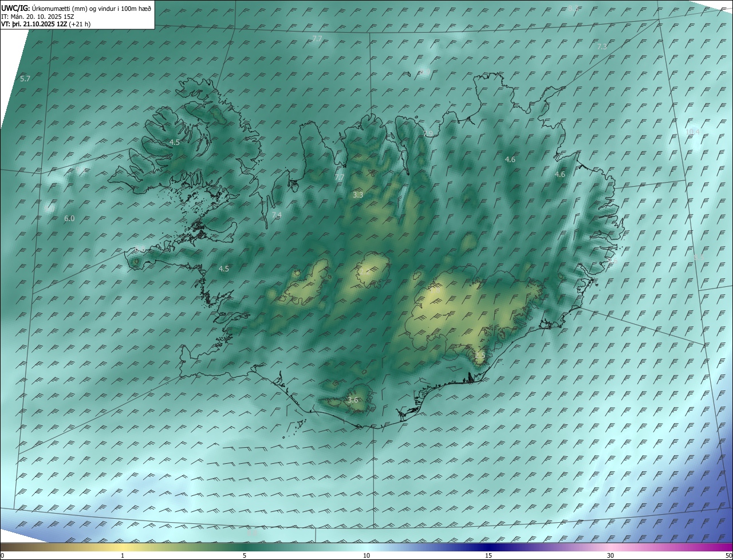The image size is (733, 560).
Task: Click the 3.3 value label inland
Action: point(358,195)
